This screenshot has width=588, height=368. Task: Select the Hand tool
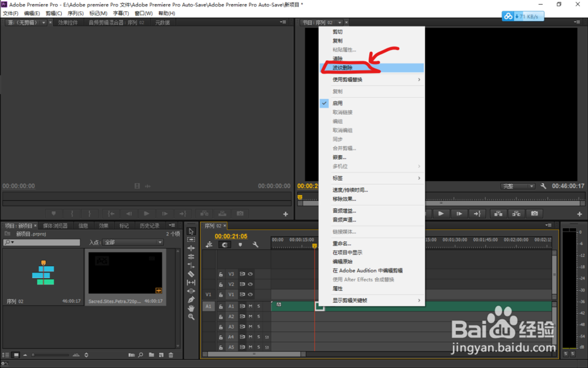(191, 309)
